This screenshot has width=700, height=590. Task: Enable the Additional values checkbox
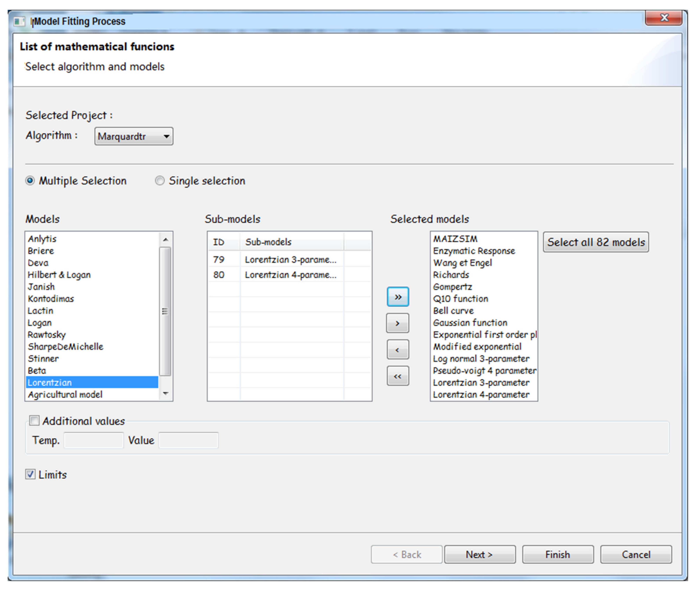(34, 420)
